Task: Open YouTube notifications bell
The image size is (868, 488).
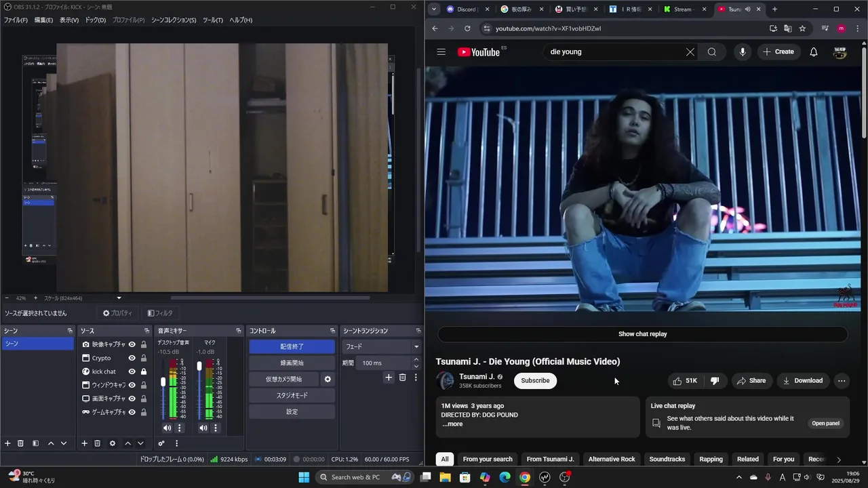Action: click(x=814, y=52)
